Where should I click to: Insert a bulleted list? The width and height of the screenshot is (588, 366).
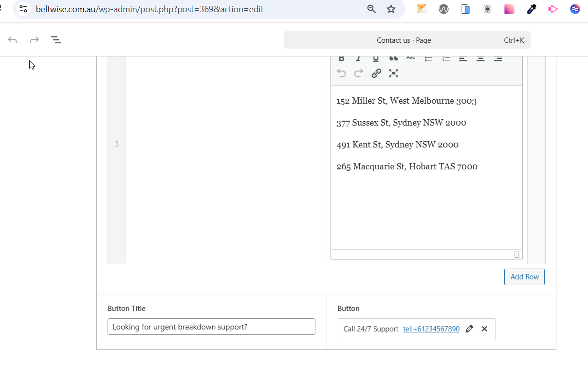[428, 58]
